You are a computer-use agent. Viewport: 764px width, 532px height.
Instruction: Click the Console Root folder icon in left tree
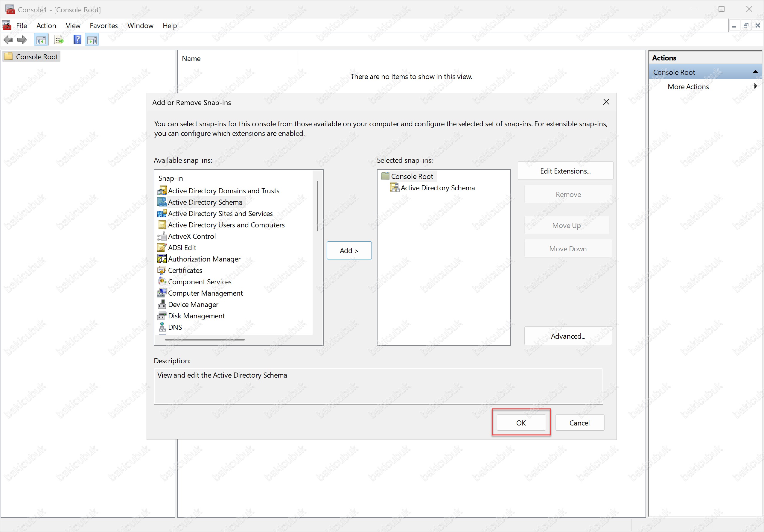pos(9,56)
